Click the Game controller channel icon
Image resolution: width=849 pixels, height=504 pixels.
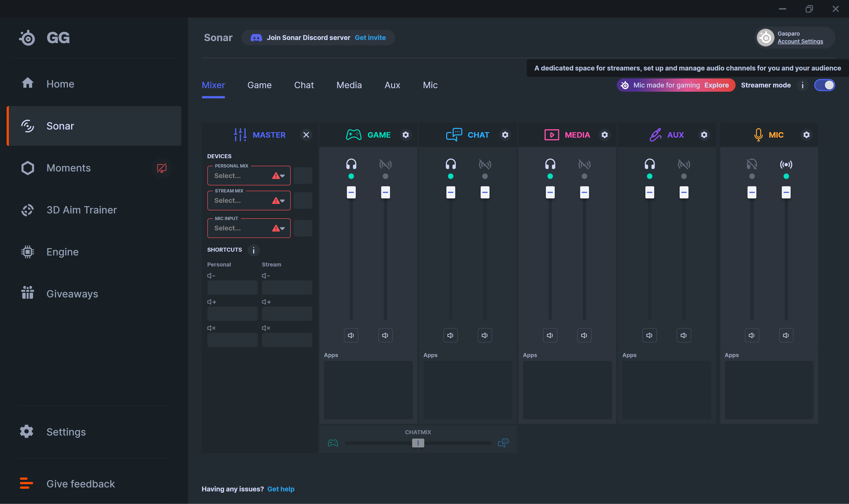354,135
